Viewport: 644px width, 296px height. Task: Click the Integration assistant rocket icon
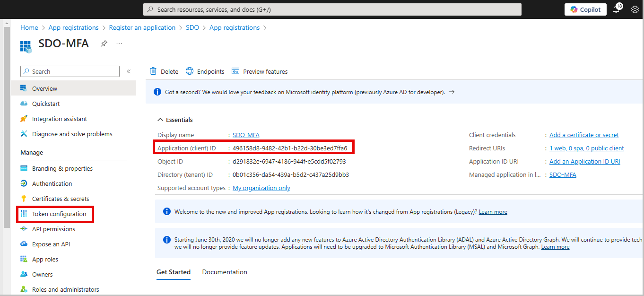coord(24,119)
